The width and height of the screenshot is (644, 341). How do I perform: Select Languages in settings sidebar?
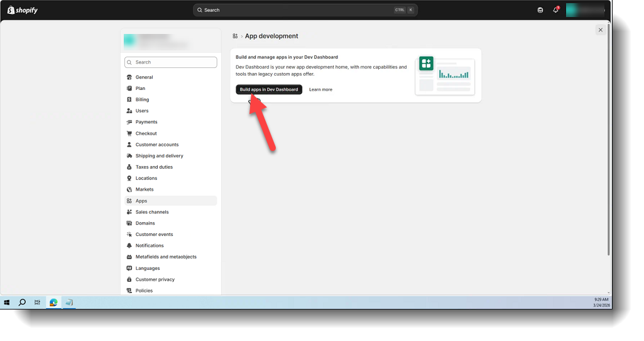(171, 268)
